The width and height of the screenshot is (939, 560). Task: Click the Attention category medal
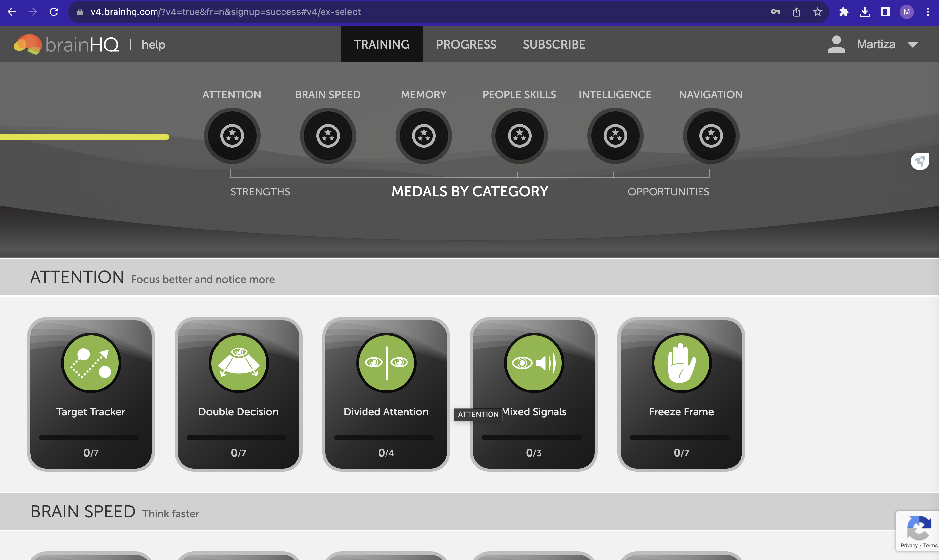(x=232, y=136)
